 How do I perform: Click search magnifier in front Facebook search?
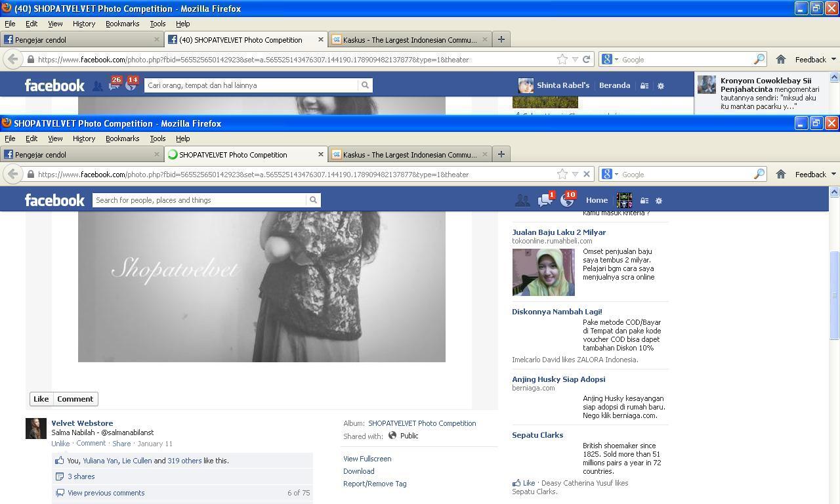coord(314,200)
